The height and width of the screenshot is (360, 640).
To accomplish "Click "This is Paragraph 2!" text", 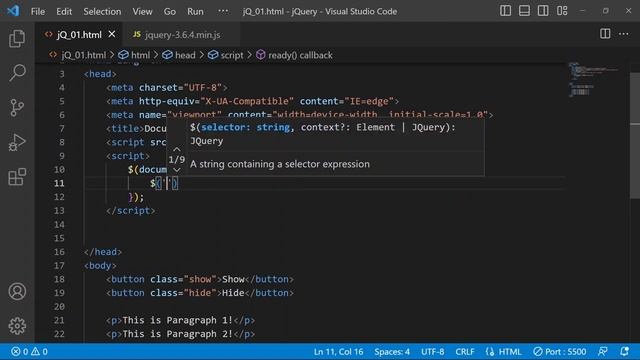I will coord(178,334).
